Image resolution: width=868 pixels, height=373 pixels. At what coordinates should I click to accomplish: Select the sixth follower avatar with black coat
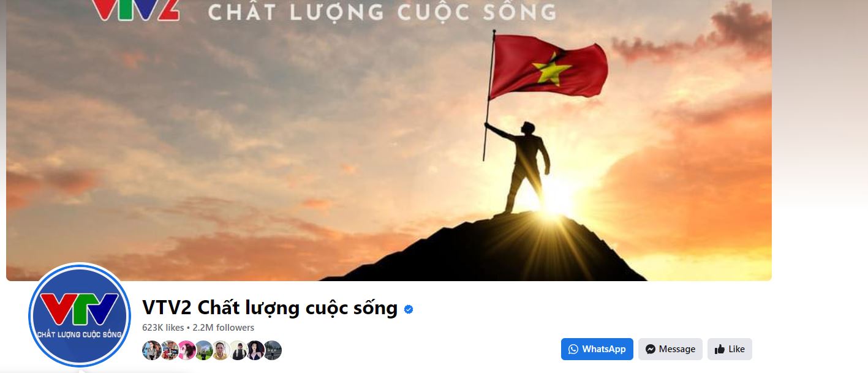[238, 350]
